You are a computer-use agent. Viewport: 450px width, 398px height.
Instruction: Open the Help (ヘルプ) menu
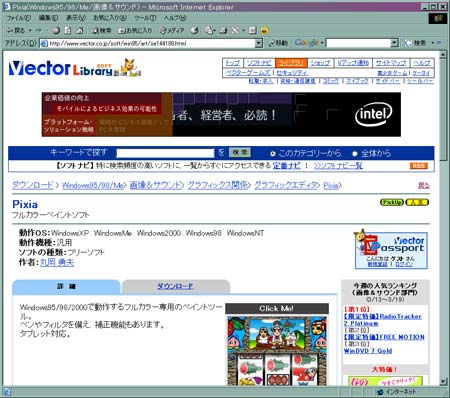click(175, 18)
